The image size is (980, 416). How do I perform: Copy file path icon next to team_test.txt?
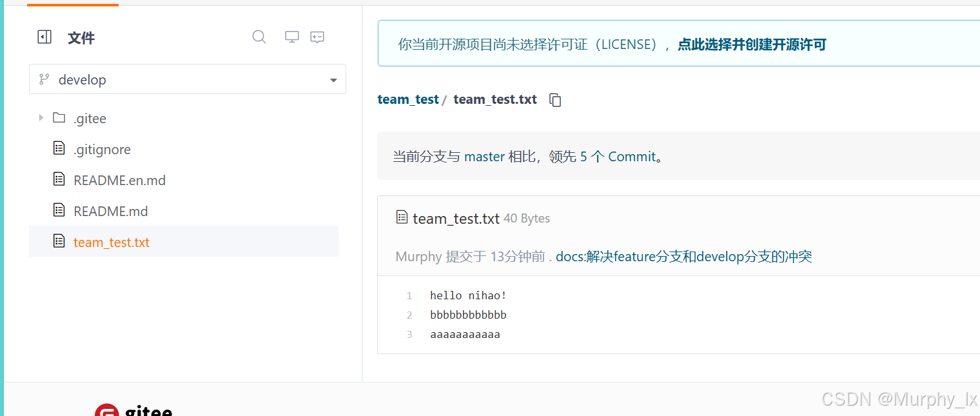click(555, 99)
